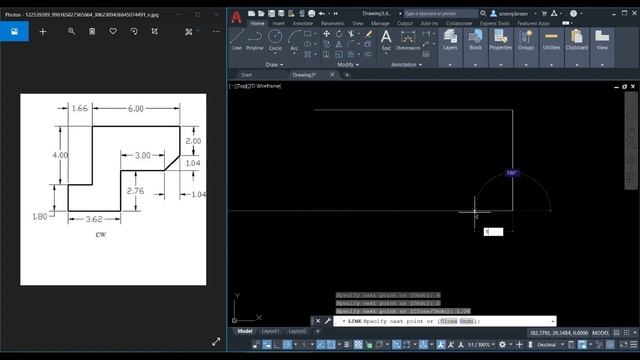This screenshot has width=640, height=360.
Task: Click the delete trash icon in Photos
Action: (92, 31)
